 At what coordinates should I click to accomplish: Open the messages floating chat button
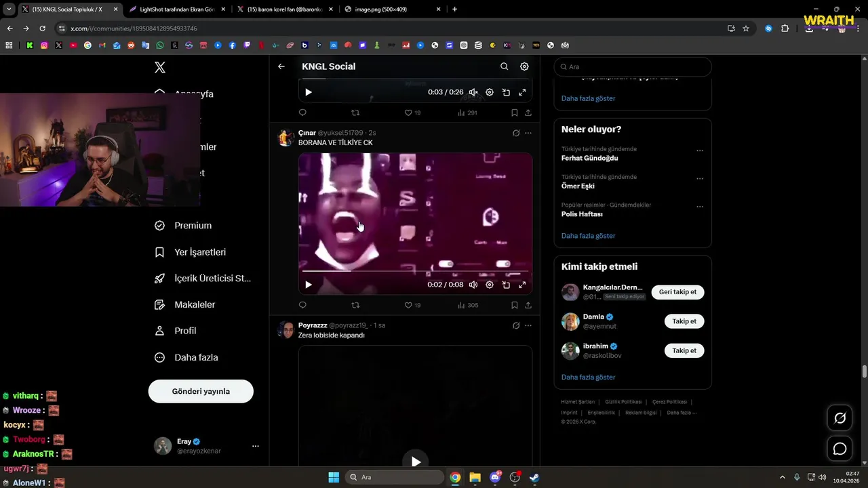(840, 449)
